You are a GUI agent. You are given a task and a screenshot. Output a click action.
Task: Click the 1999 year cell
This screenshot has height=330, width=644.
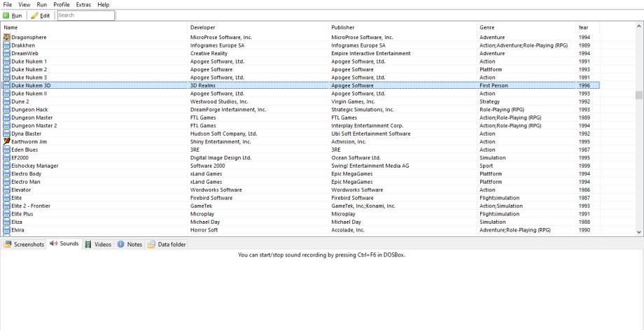(584, 166)
